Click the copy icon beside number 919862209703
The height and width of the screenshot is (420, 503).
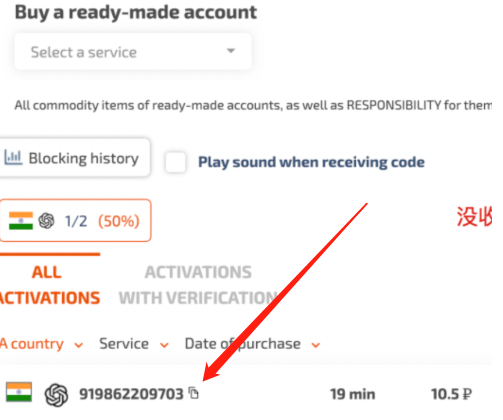pos(194,393)
